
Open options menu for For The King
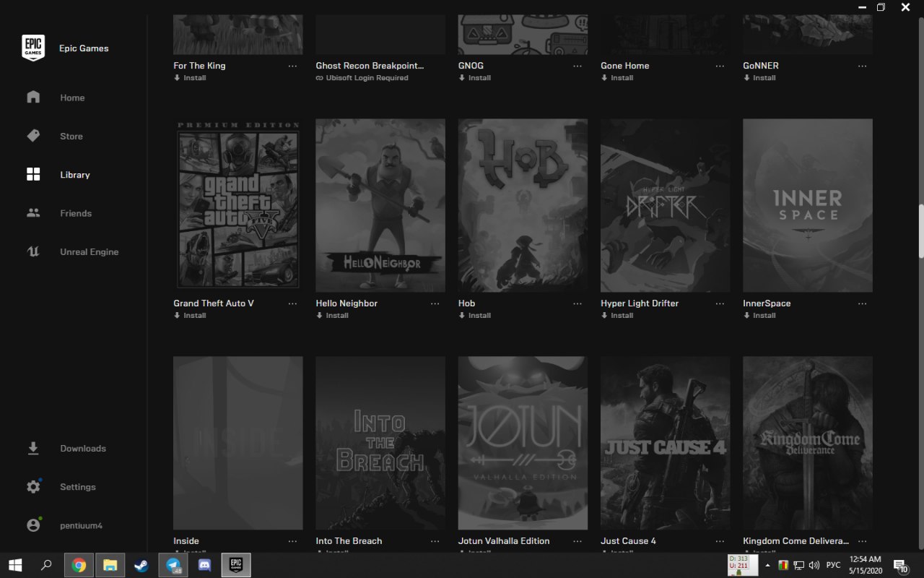pyautogui.click(x=292, y=66)
